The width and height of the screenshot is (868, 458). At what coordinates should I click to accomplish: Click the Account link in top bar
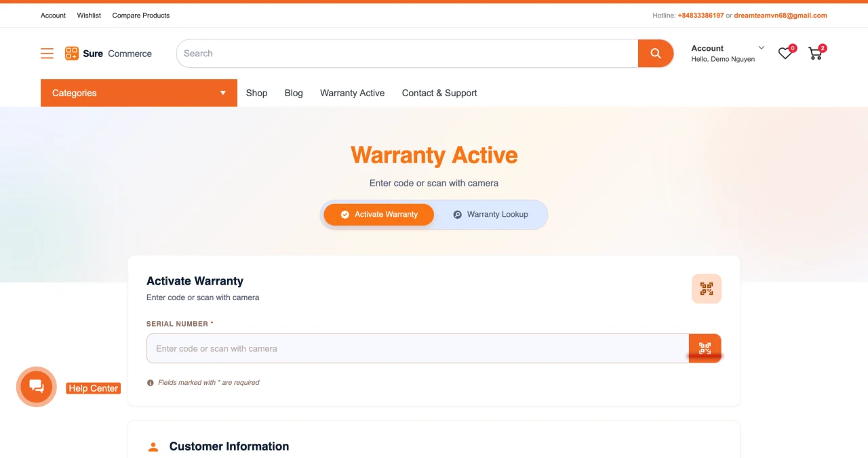53,16
